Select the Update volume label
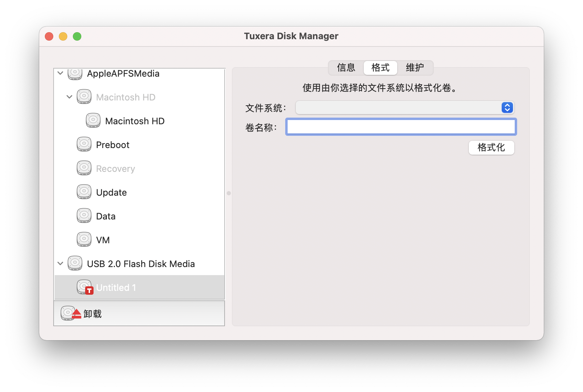The height and width of the screenshot is (392, 583). click(x=111, y=192)
